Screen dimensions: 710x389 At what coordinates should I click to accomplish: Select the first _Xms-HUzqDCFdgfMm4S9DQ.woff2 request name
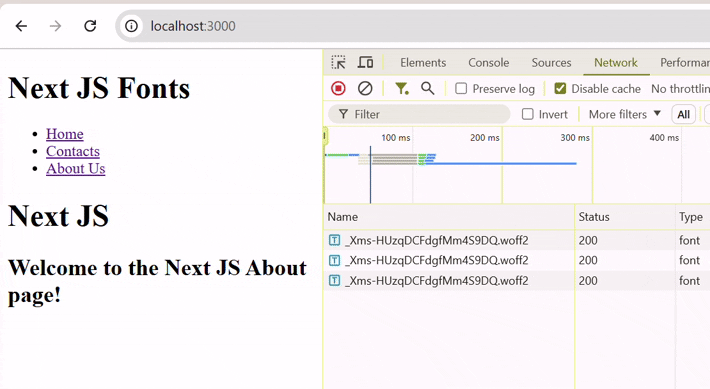coord(437,240)
